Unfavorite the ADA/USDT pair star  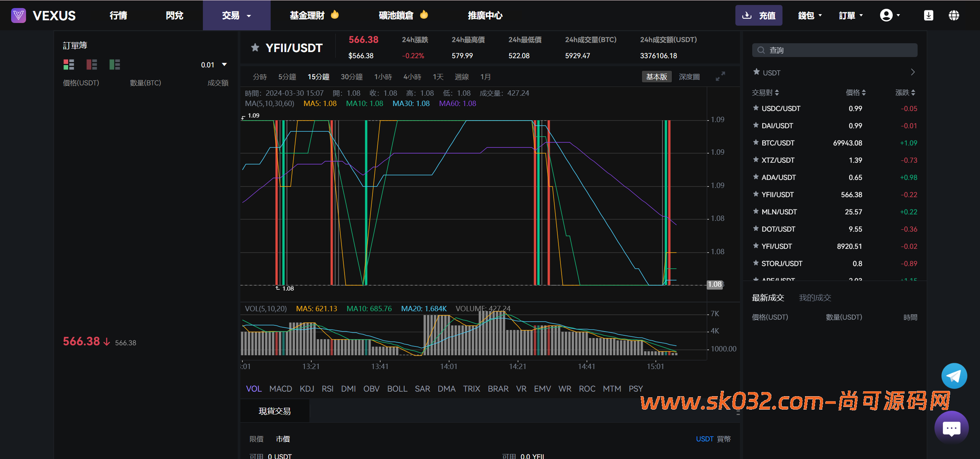756,177
